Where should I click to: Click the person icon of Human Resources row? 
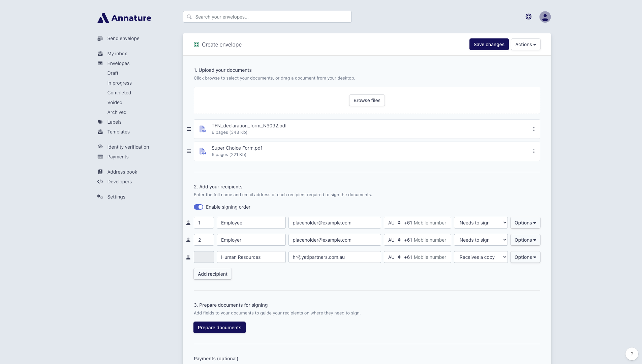[x=188, y=257]
